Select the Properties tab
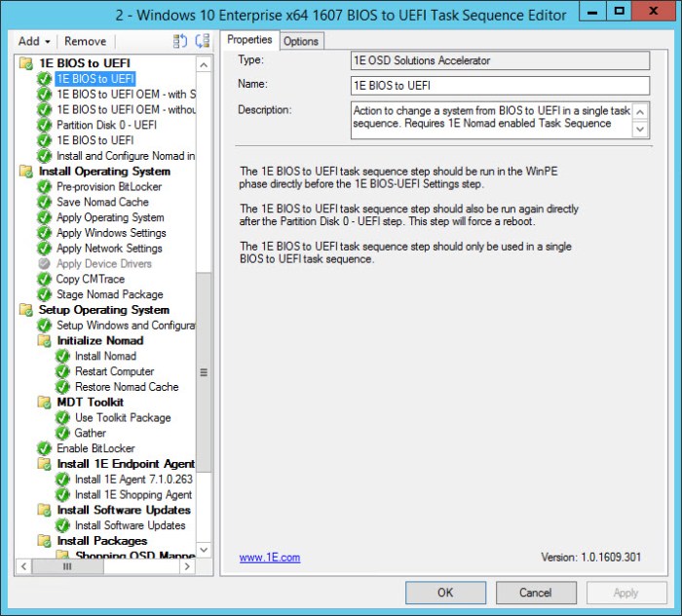 pyautogui.click(x=249, y=40)
